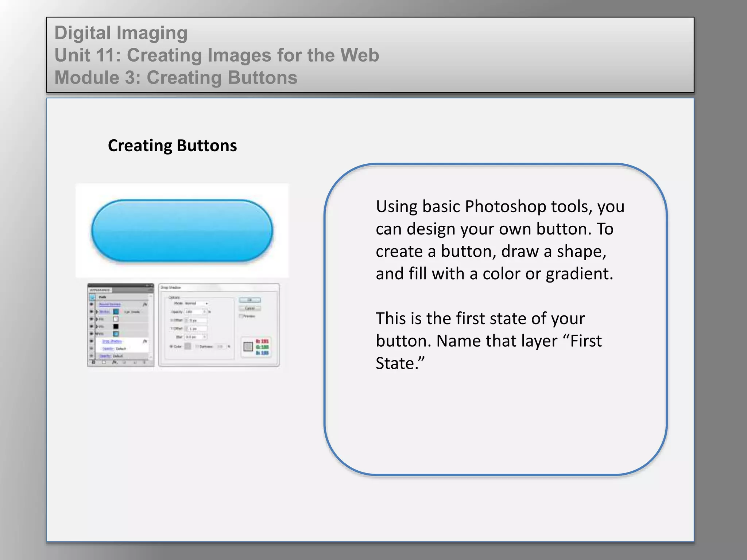Click the delete trash icon in Appearance panel
This screenshot has width=747, height=560.
pyautogui.click(x=144, y=362)
